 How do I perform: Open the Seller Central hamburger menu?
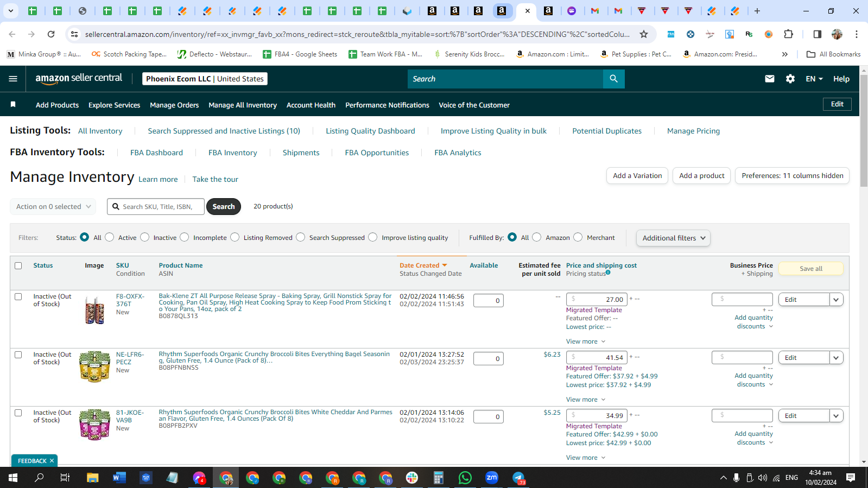13,79
